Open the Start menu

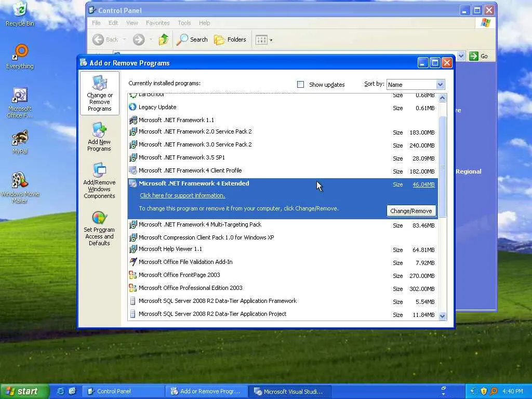tap(24, 391)
